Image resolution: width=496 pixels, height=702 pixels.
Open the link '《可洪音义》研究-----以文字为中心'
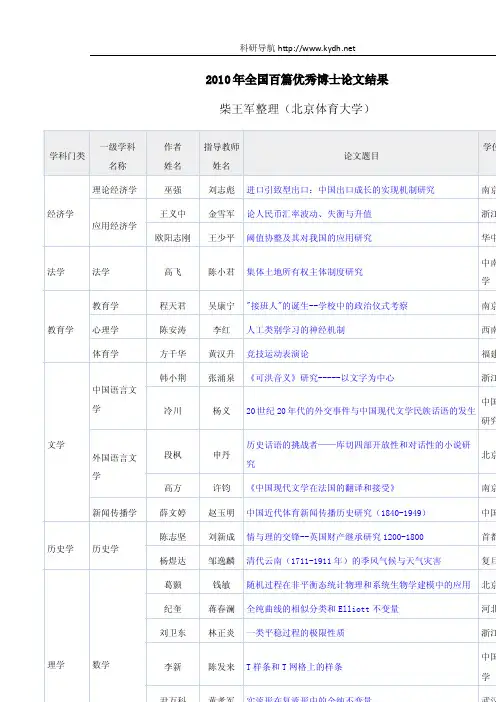click(x=320, y=378)
